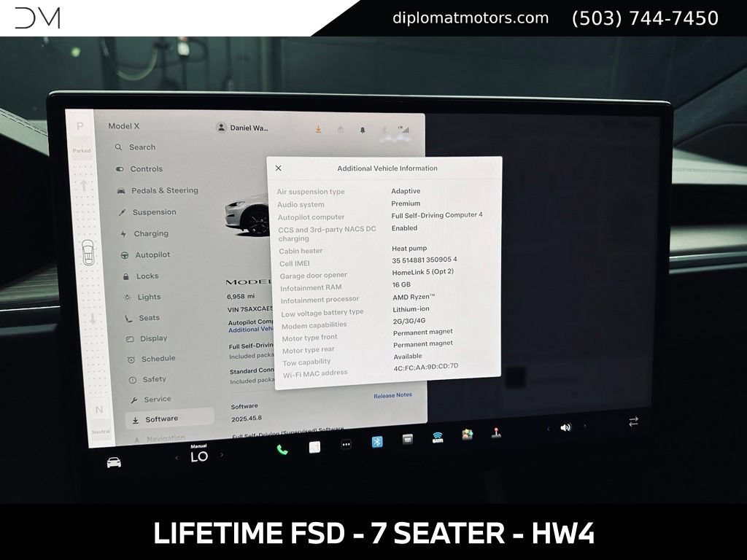Viewport: 747px width, 560px height.
Task: Click the vehicle image thumbnail
Action: tap(247, 215)
